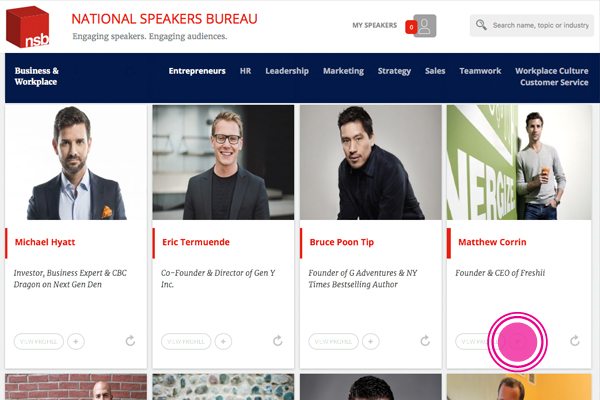This screenshot has height=400, width=600.
Task: Open the Customer Service category
Action: 554,83
